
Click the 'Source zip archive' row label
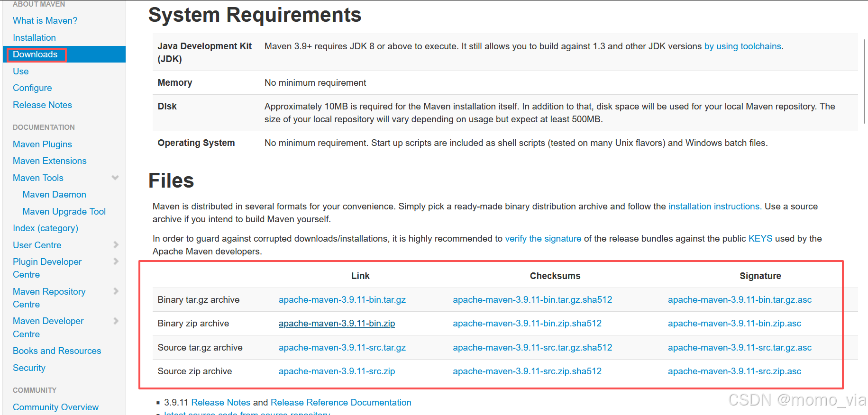[x=194, y=371]
